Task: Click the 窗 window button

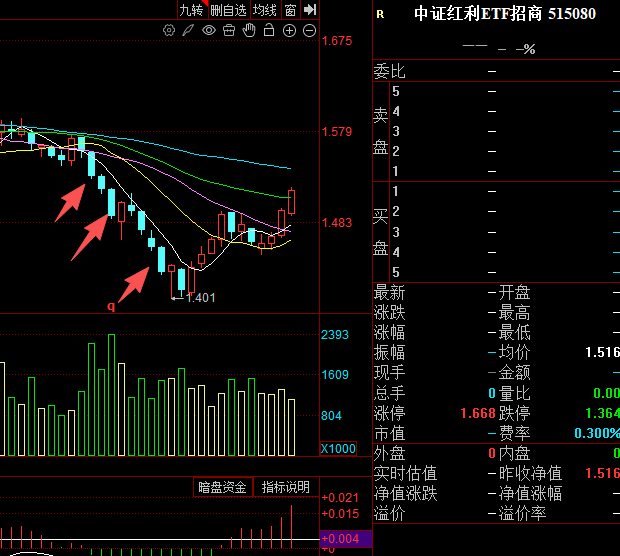Action: click(290, 10)
